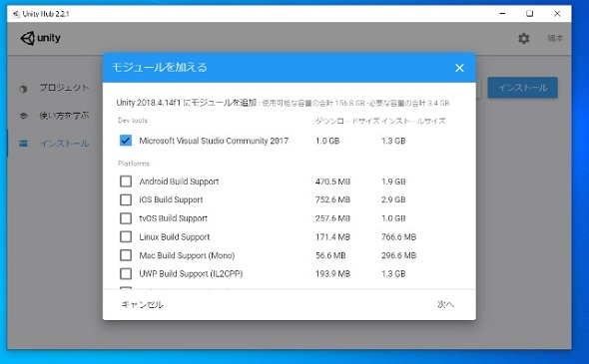The width and height of the screenshot is (589, 364).
Task: Click the 56.6 MB download size
Action: [330, 255]
